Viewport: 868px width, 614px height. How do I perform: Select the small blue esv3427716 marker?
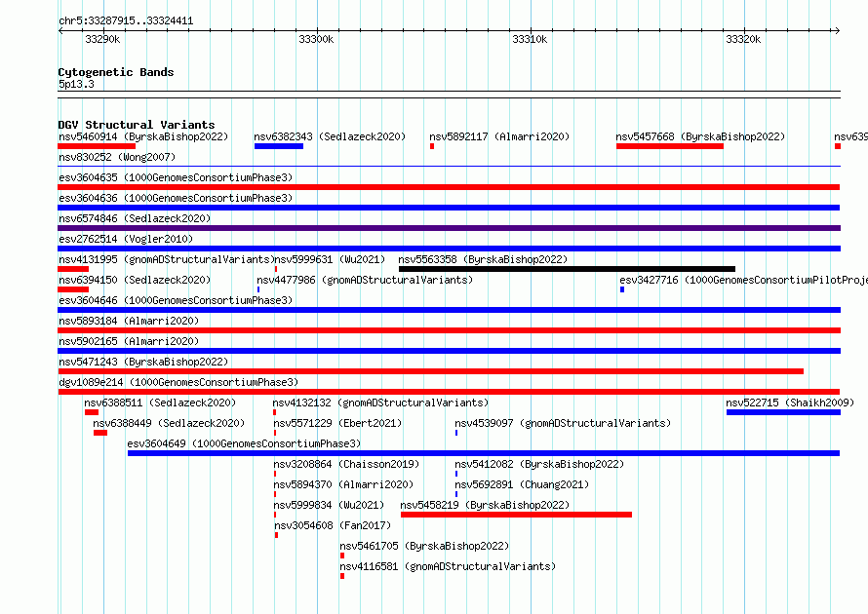coord(622,289)
